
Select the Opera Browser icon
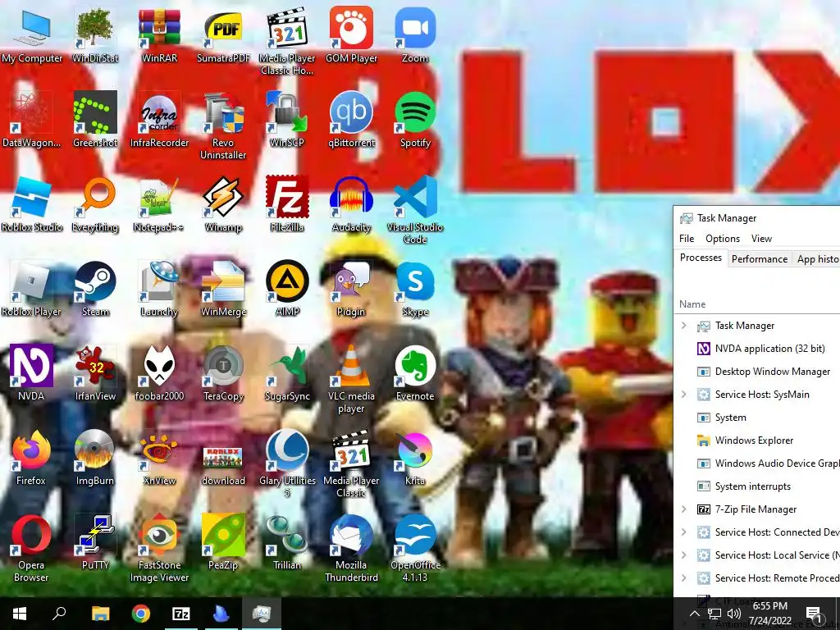(x=32, y=549)
